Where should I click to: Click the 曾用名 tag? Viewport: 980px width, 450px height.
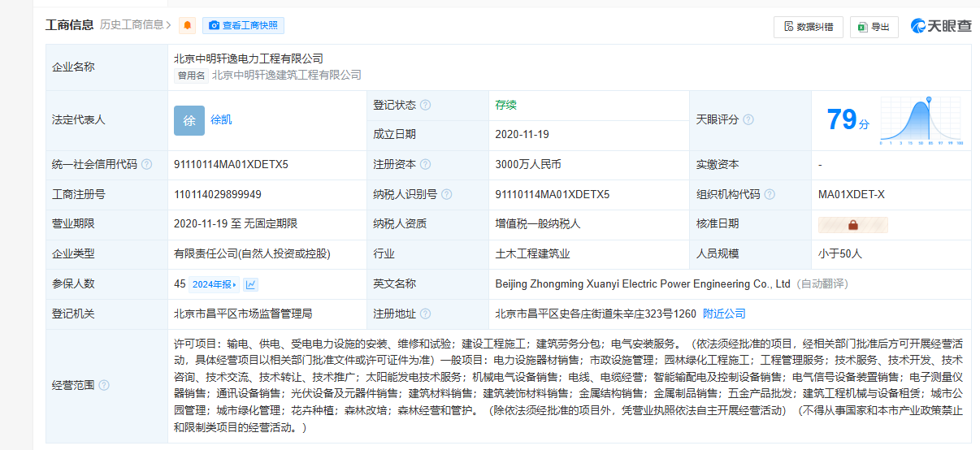[191, 75]
